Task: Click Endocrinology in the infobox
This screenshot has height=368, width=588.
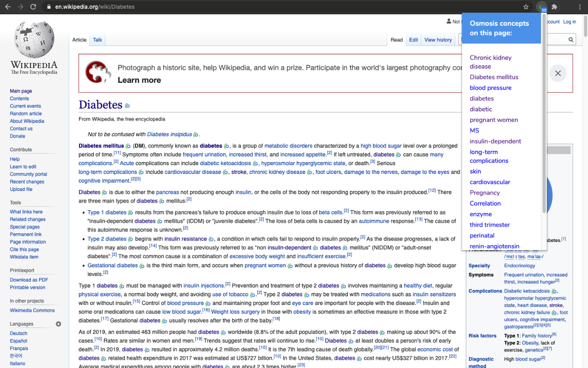Action: pos(520,265)
